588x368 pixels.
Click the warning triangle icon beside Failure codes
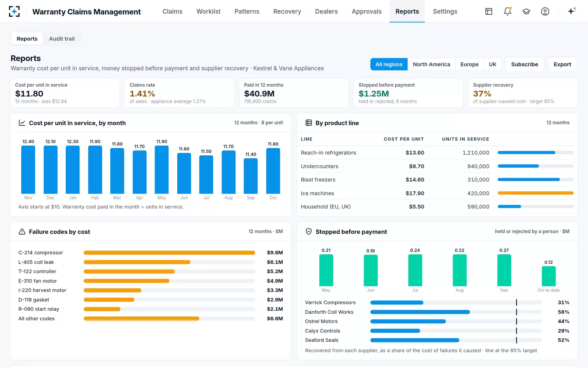22,231
